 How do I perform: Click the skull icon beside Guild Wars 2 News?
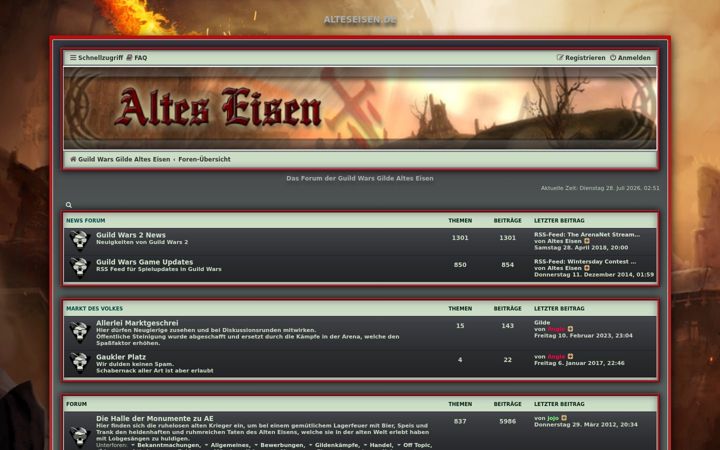pos(80,241)
